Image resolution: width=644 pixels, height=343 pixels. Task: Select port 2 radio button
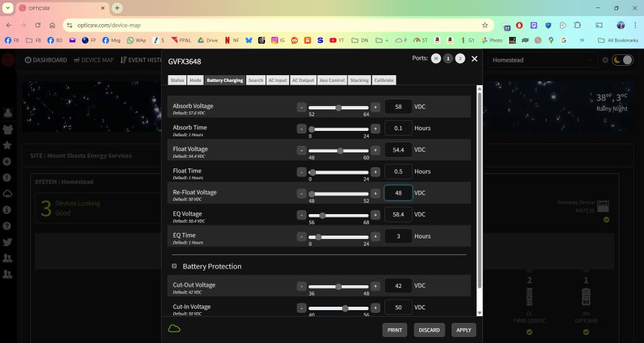coord(460,58)
